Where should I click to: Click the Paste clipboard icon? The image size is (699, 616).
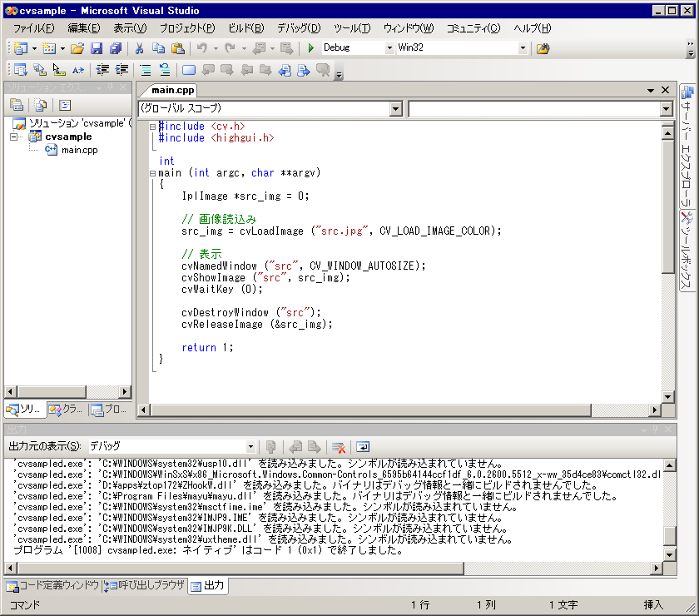pos(178,47)
